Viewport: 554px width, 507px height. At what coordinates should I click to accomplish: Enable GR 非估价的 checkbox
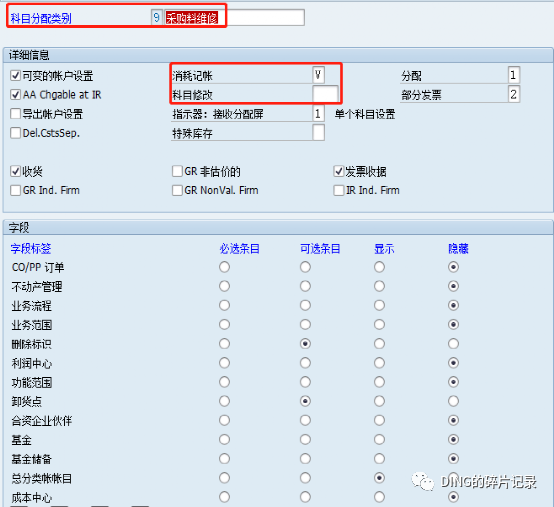coord(177,171)
